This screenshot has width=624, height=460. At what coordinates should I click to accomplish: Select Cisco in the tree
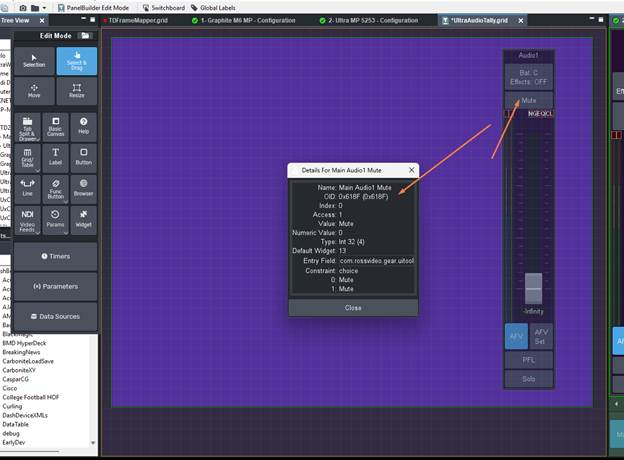point(10,388)
